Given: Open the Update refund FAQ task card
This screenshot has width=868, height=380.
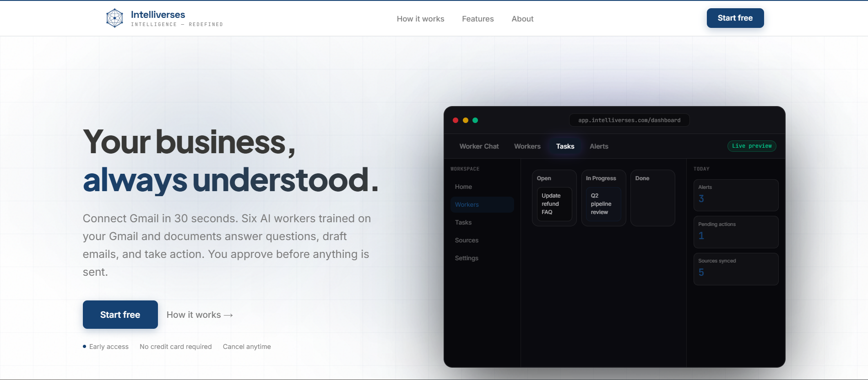Looking at the screenshot, I should coord(554,204).
